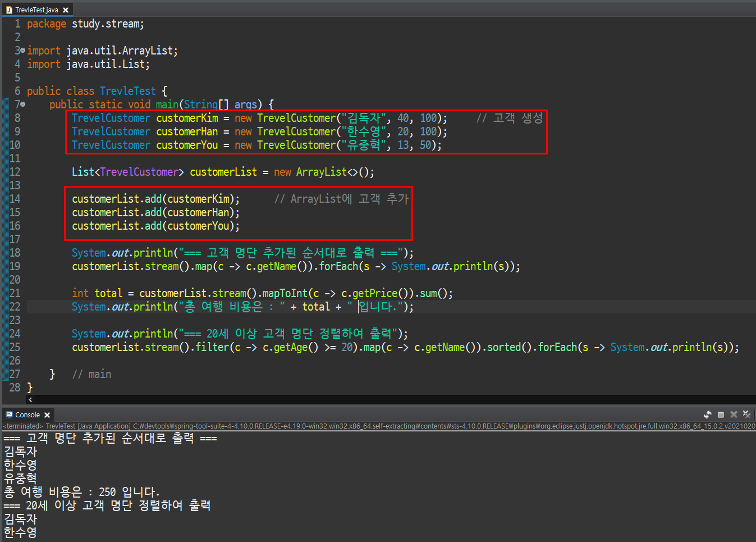The width and height of the screenshot is (756, 542).
Task: Click 'java.util.List;' on line 4
Action: [x=108, y=65]
